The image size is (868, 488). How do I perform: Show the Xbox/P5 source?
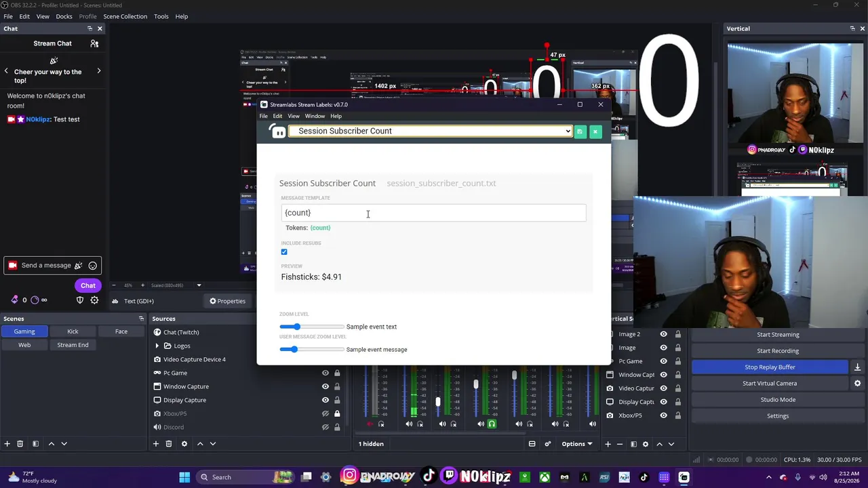[325, 413]
